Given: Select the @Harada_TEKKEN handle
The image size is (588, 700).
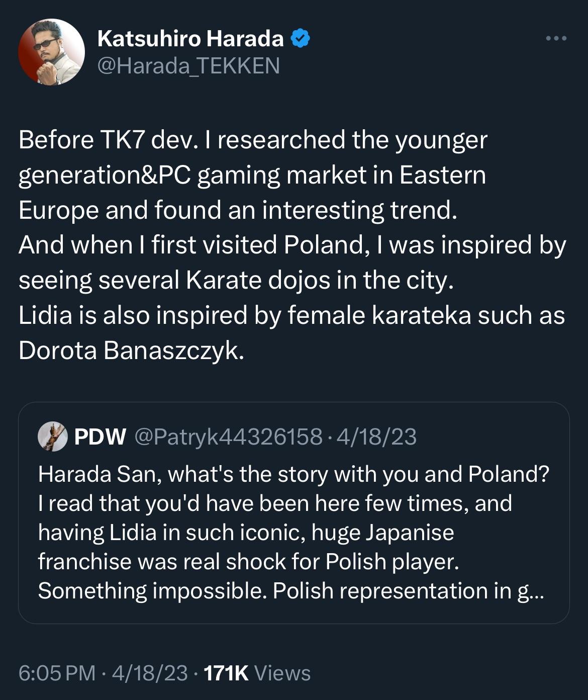Looking at the screenshot, I should tap(186, 64).
